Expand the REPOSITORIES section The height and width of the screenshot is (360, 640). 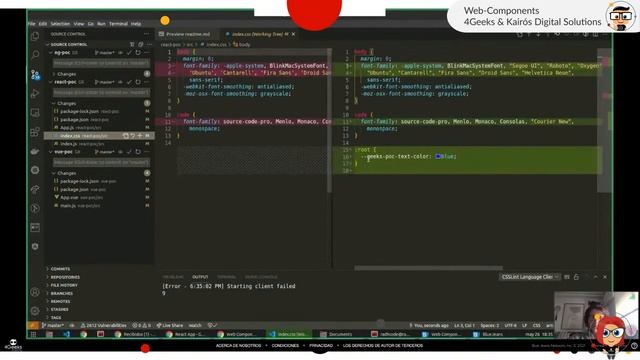(65, 277)
